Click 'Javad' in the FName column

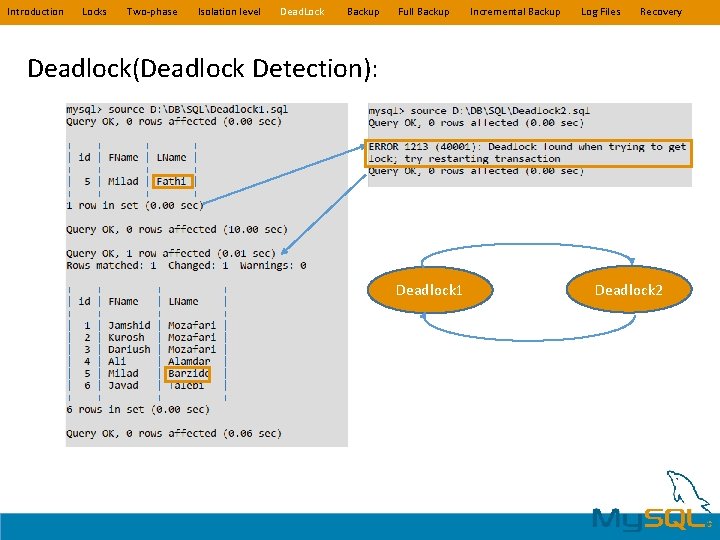click(x=123, y=385)
